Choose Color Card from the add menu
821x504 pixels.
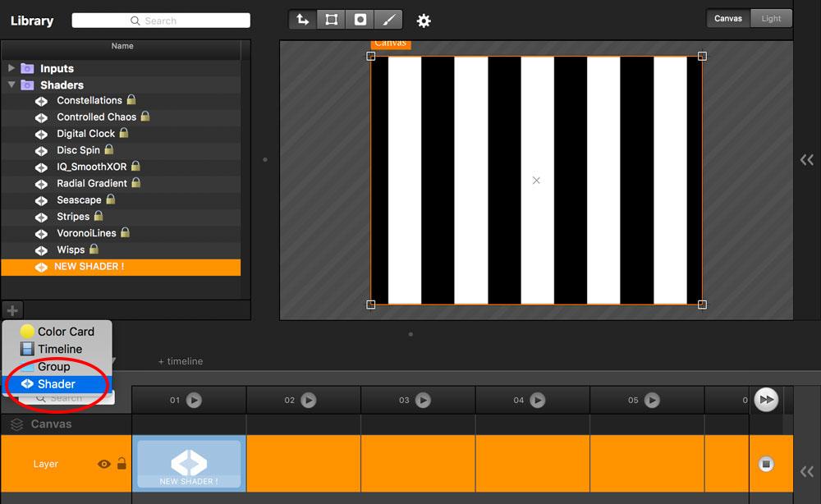click(65, 332)
